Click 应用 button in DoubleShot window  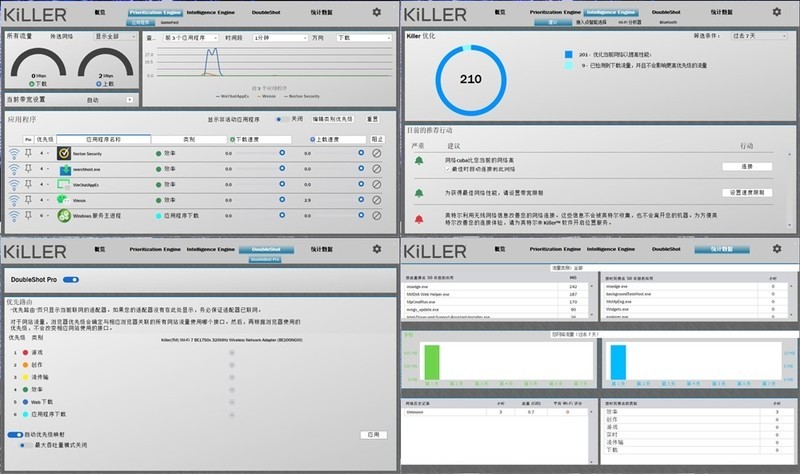click(373, 435)
